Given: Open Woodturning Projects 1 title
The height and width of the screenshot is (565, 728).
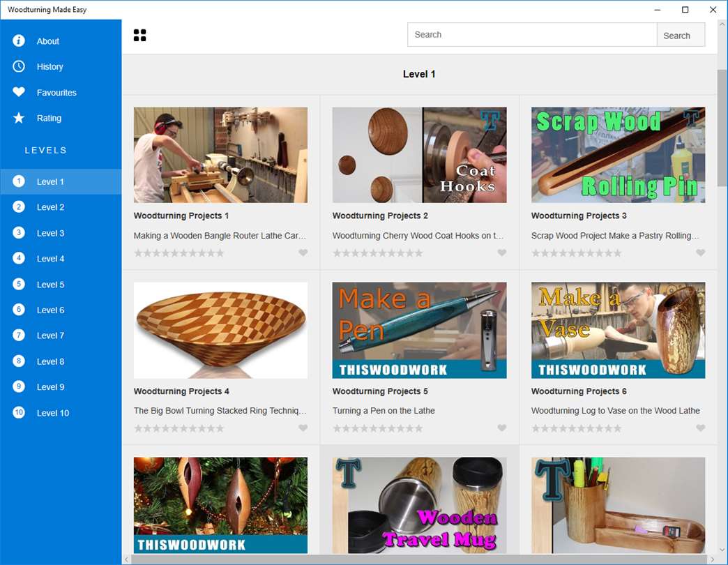Looking at the screenshot, I should point(181,216).
